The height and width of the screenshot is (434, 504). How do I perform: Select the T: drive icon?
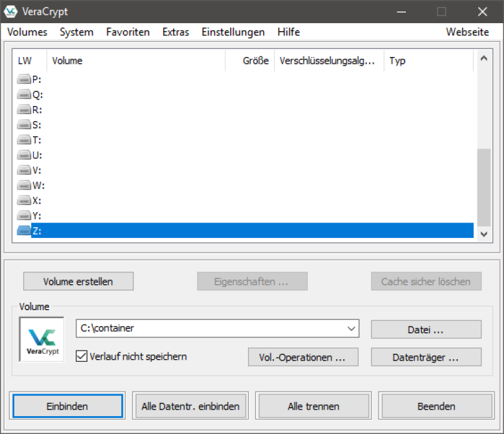click(24, 140)
